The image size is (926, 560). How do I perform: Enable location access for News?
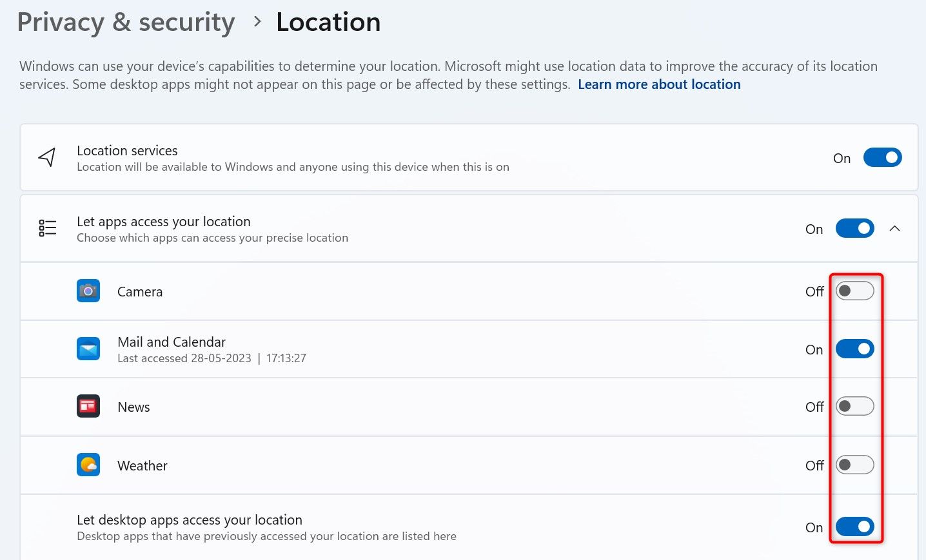pos(854,407)
